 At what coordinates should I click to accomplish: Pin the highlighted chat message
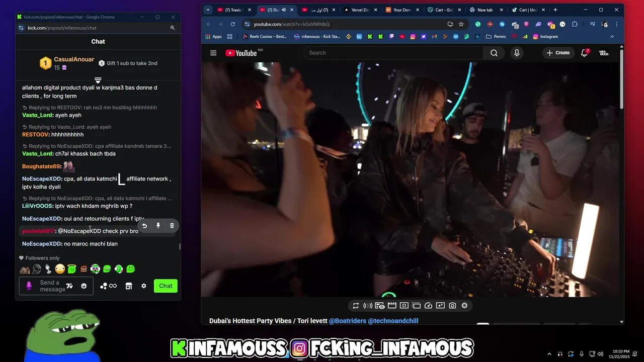(158, 226)
